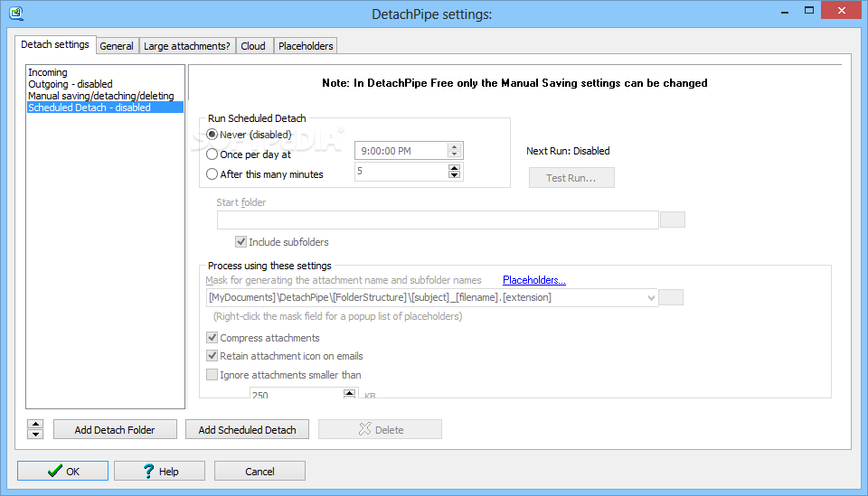
Task: Click the Add Detach Folder button
Action: click(x=115, y=430)
